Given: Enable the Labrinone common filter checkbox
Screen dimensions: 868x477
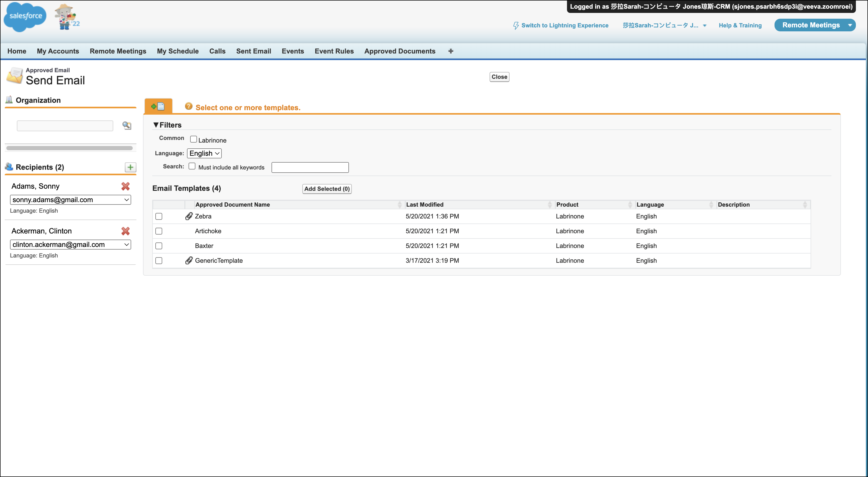Looking at the screenshot, I should [x=193, y=139].
